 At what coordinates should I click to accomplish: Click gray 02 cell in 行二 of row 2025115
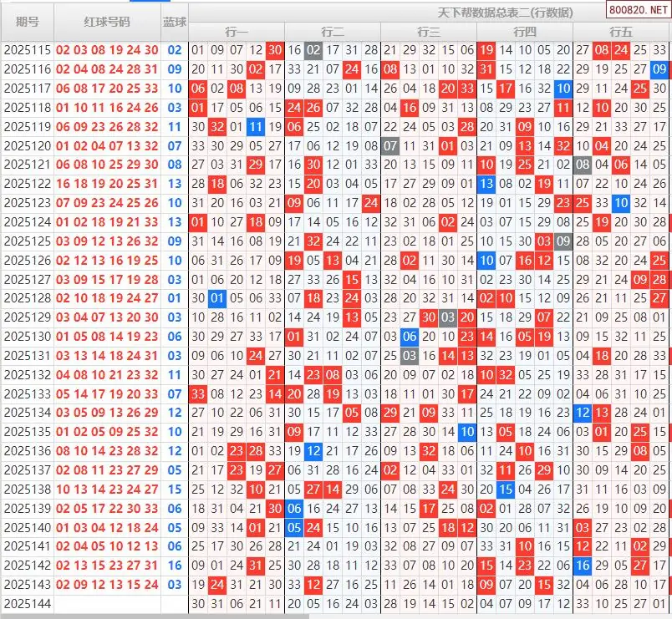tap(313, 50)
